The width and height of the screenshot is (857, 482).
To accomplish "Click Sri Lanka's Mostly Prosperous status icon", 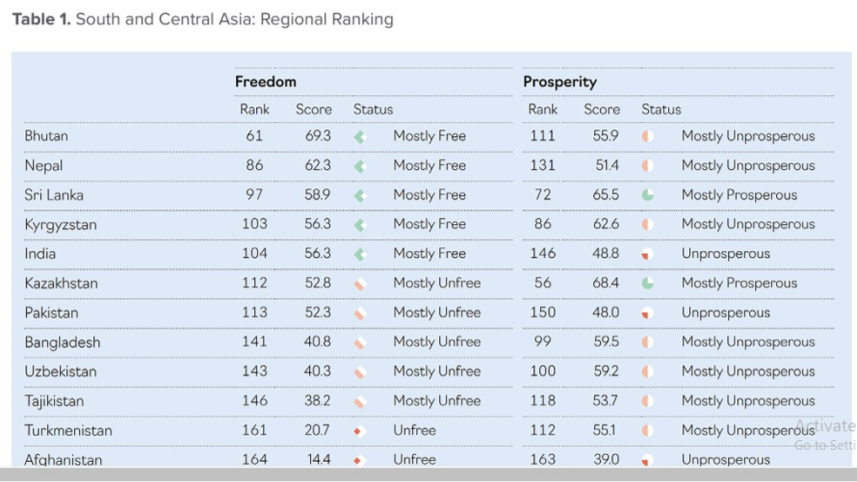I will (x=648, y=195).
